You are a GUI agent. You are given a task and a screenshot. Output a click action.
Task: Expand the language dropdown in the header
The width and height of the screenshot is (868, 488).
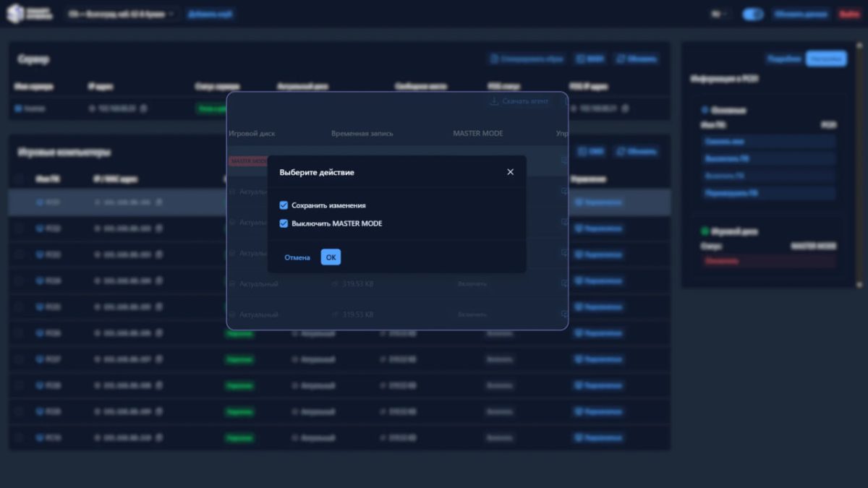coord(718,14)
